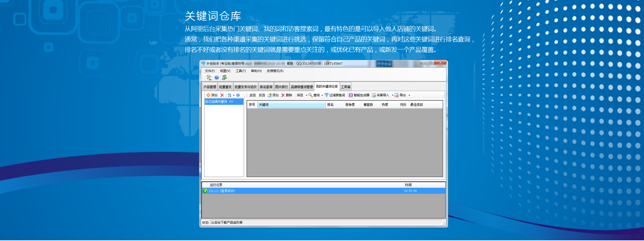Screen dimensions: 644x241
Task: Open the user accounts icon in toolbar
Action: pos(224,78)
